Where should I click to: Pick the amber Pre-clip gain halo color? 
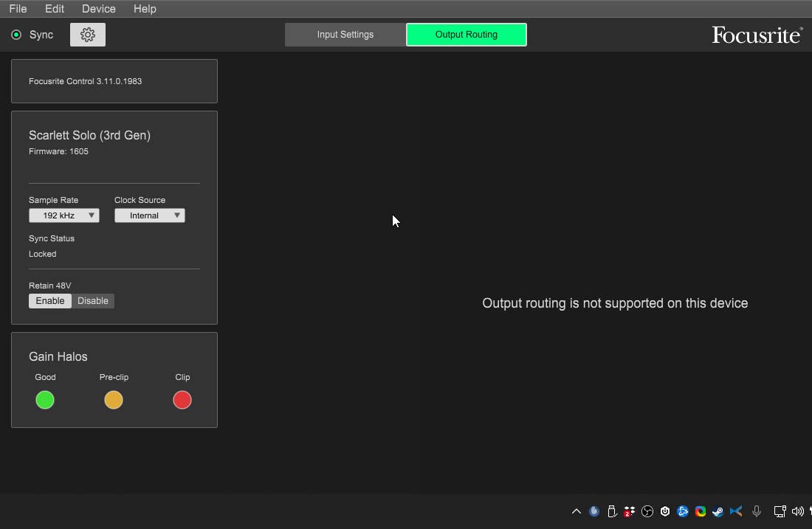coord(114,400)
